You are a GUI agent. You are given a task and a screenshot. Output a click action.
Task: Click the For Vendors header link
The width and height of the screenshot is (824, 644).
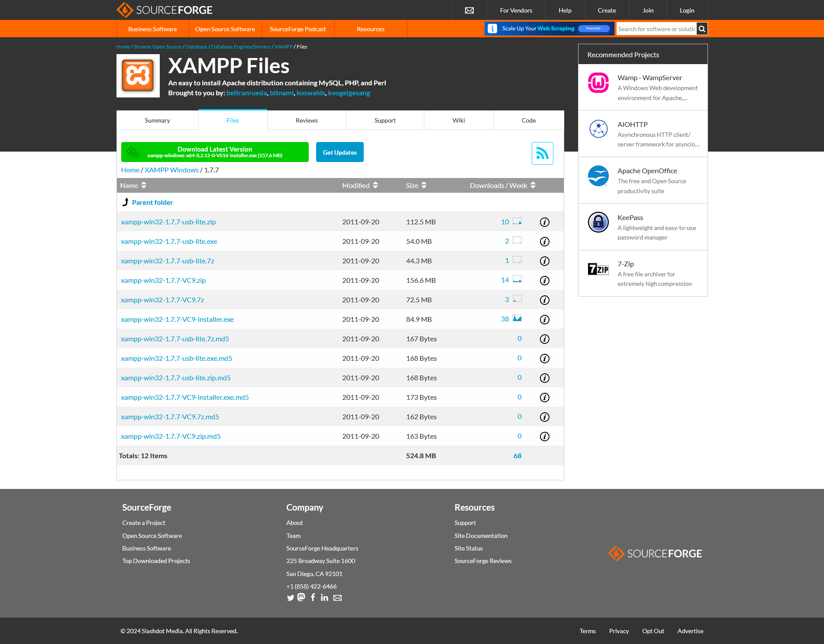click(516, 10)
